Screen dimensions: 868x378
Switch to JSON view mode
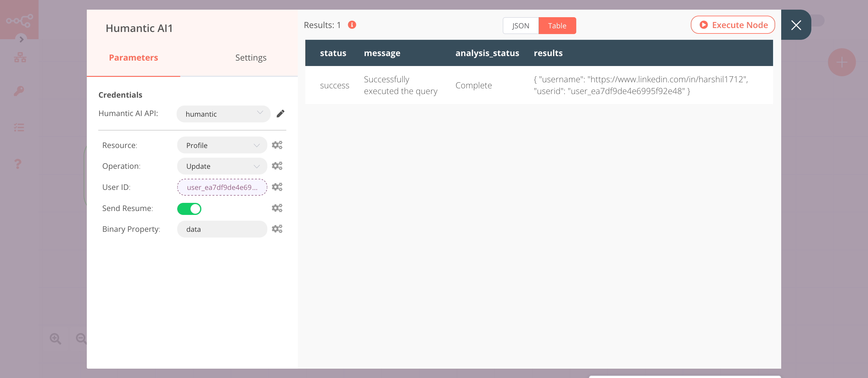(520, 25)
